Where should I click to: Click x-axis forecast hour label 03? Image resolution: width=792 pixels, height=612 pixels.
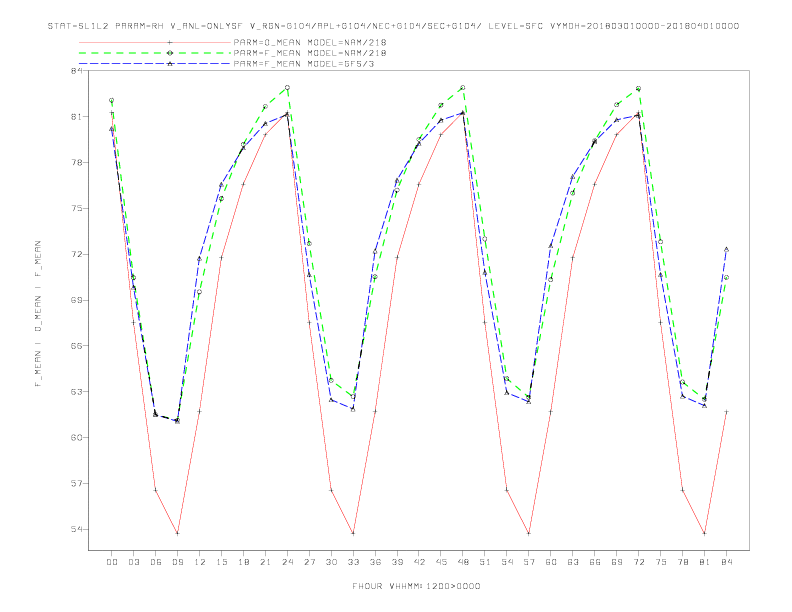pos(133,562)
